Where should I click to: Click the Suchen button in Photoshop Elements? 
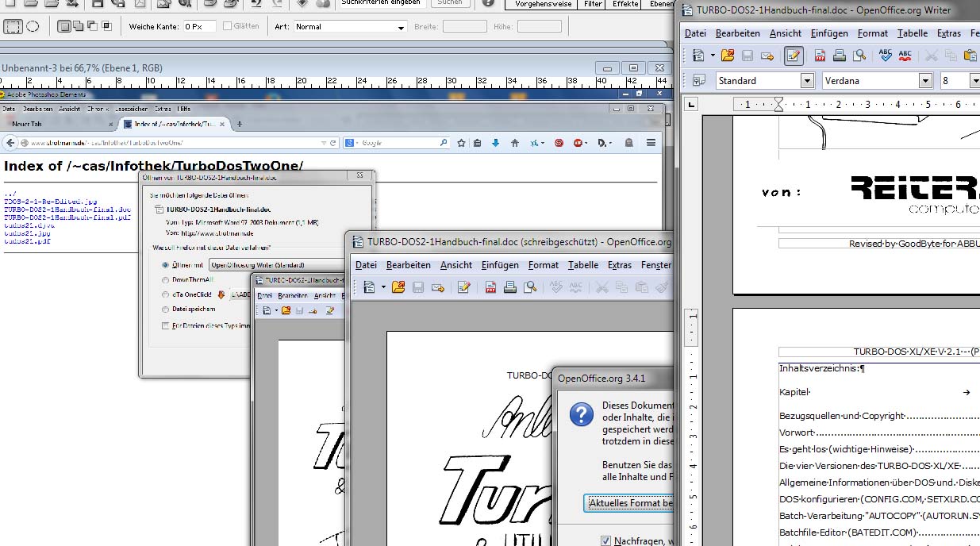pos(450,2)
